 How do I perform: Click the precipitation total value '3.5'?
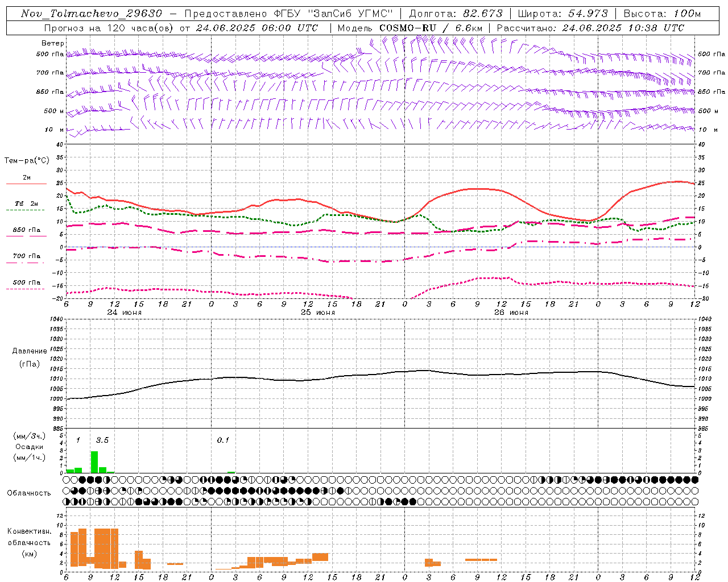[102, 440]
